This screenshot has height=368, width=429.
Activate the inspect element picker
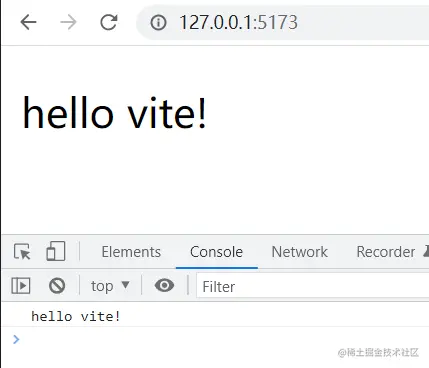tap(22, 252)
